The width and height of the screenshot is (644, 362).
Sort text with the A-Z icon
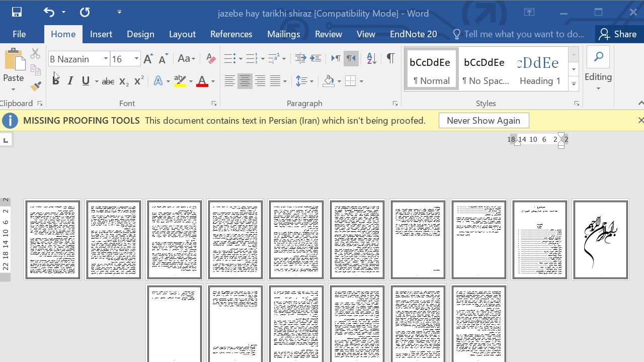[371, 59]
